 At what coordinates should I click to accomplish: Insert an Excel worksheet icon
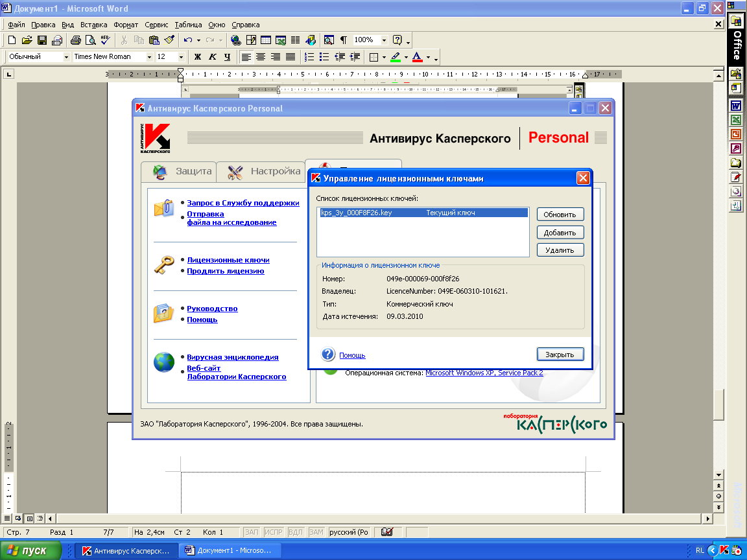pos(281,40)
